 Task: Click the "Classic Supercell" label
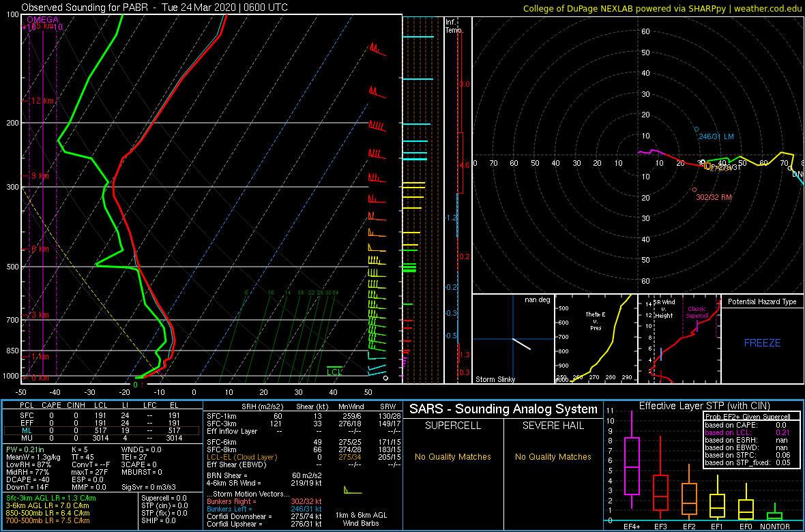[698, 313]
